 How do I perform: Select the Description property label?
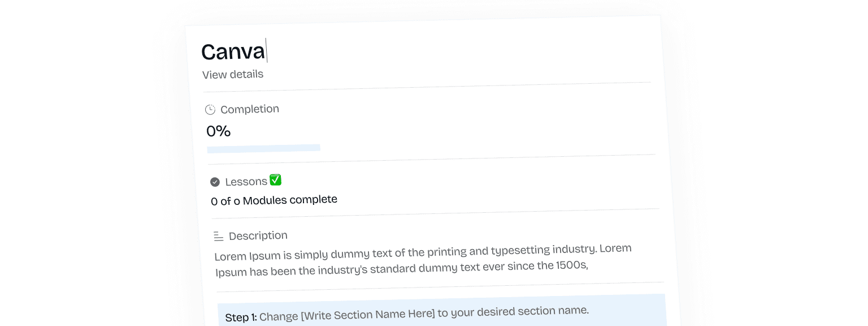[258, 235]
